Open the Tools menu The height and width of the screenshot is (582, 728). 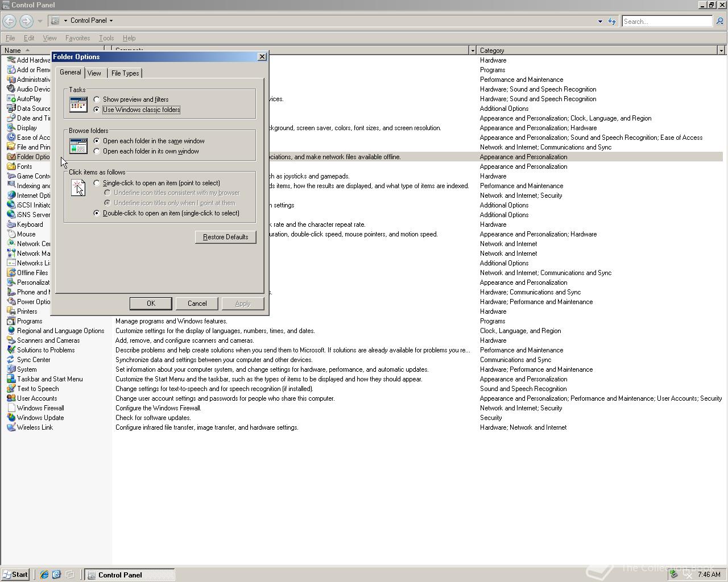(106, 38)
